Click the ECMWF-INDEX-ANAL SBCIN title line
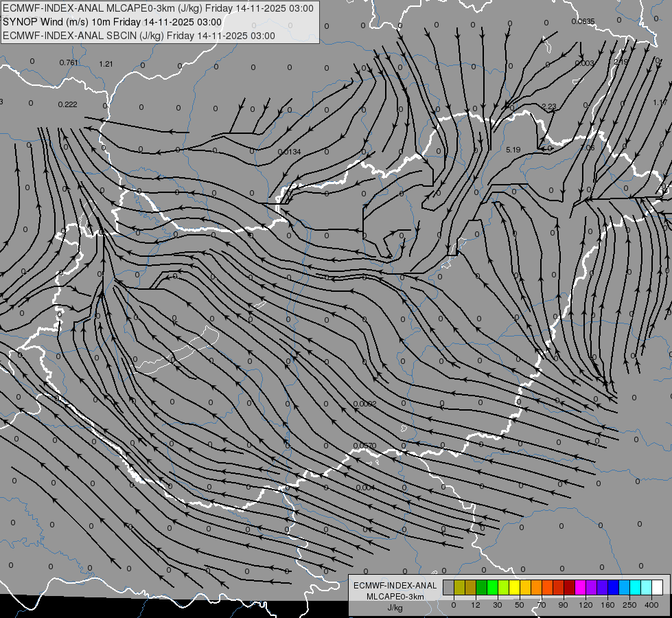The width and height of the screenshot is (672, 618). pos(139,36)
